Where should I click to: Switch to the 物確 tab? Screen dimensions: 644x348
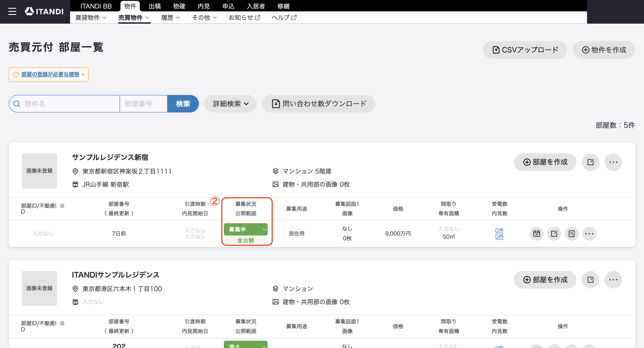[179, 6]
